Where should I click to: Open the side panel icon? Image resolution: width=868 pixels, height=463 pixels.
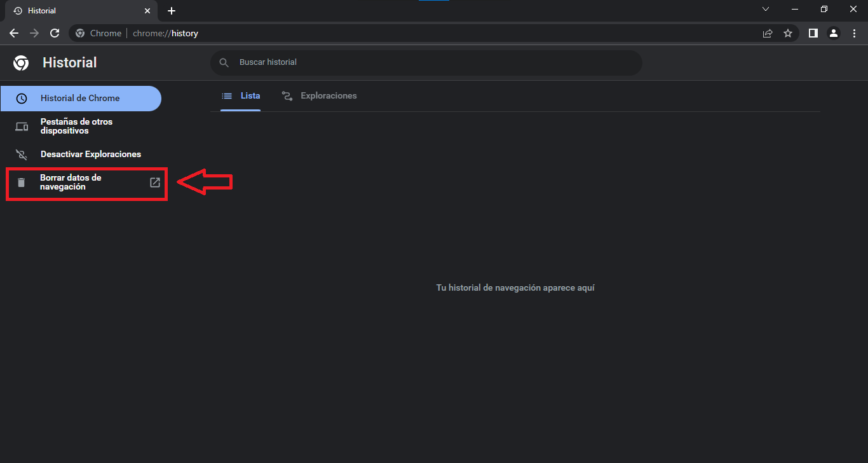(813, 33)
